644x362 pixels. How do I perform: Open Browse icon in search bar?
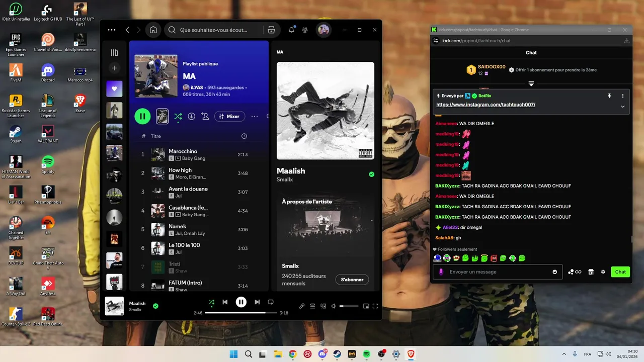click(271, 30)
